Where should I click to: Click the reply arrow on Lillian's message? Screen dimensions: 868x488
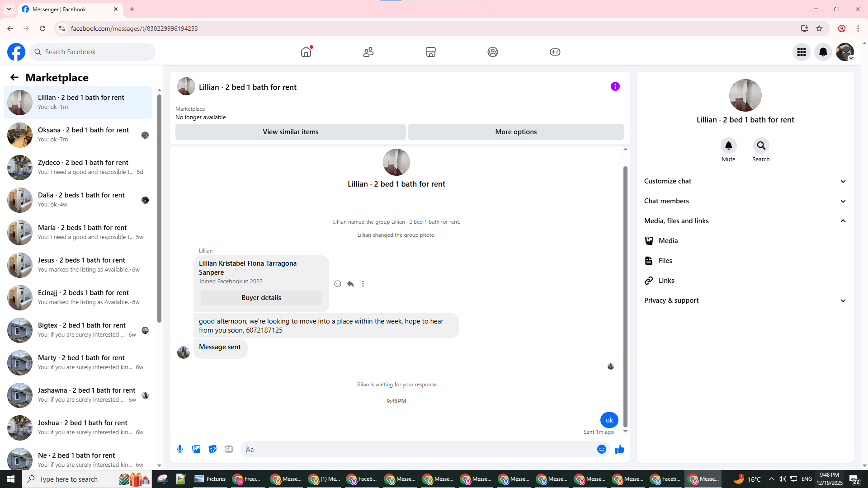click(x=350, y=284)
